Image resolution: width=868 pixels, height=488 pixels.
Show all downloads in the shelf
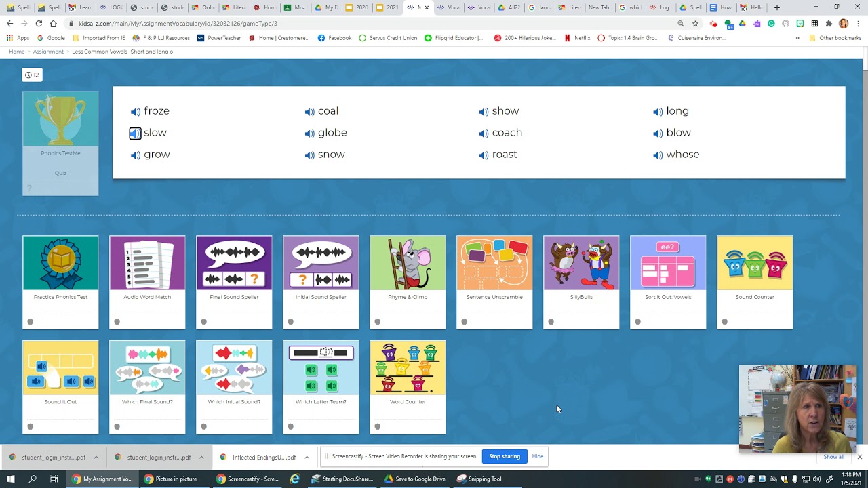[834, 457]
